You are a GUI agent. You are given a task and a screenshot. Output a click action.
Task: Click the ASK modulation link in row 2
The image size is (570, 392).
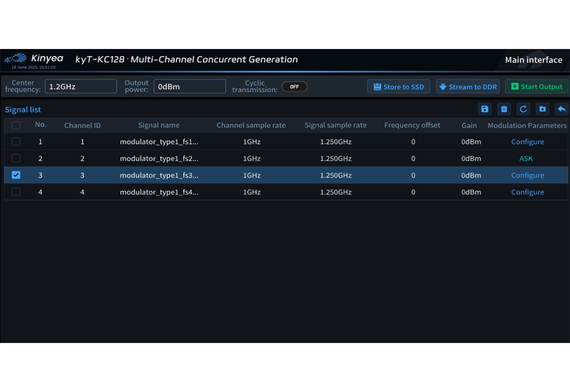[526, 159]
